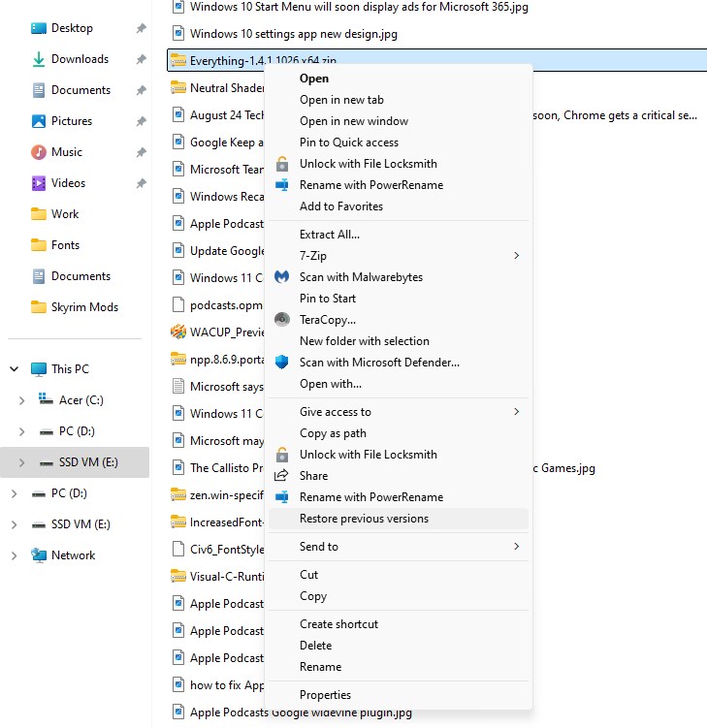Click the TeraCopy icon in the context menu
This screenshot has height=728, width=707.
click(x=282, y=320)
